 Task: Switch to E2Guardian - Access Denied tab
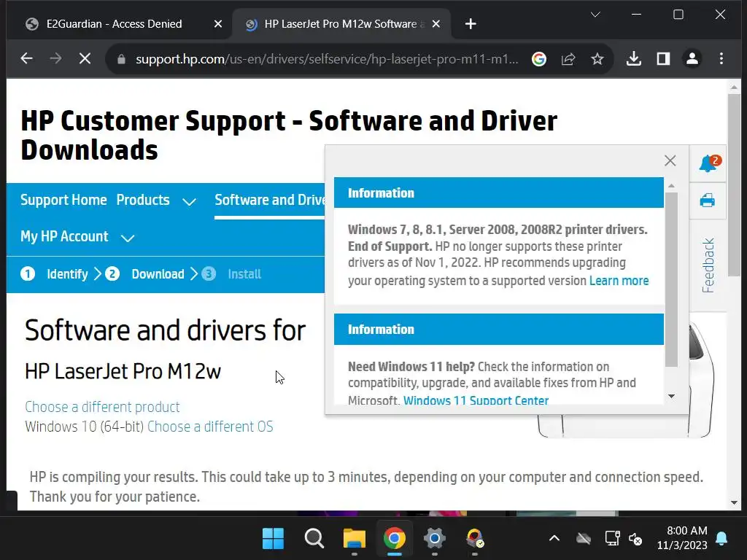[114, 24]
